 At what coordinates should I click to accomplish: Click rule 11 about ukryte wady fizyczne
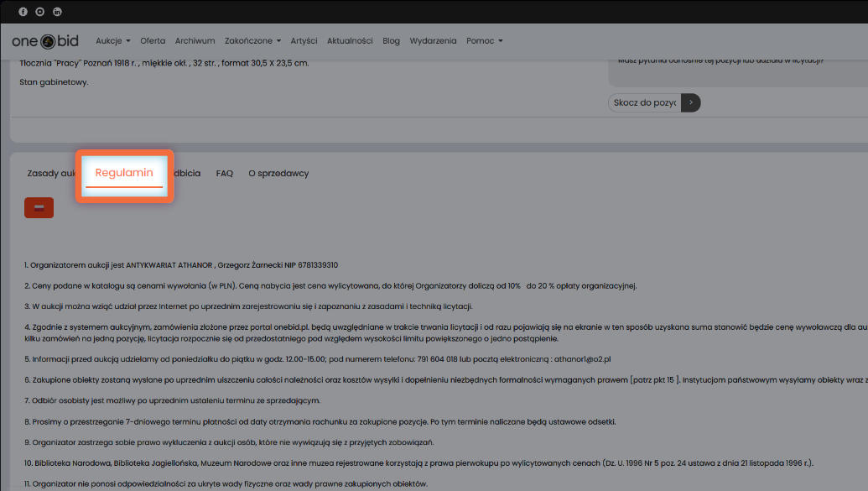(x=226, y=483)
